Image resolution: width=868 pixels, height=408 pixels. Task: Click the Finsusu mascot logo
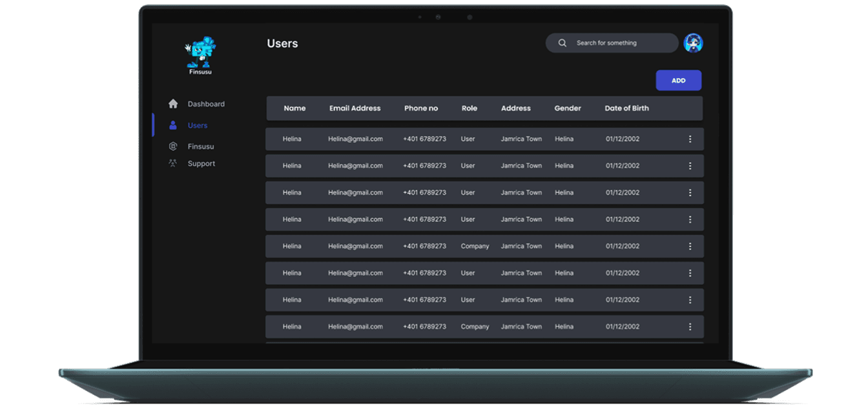(200, 53)
